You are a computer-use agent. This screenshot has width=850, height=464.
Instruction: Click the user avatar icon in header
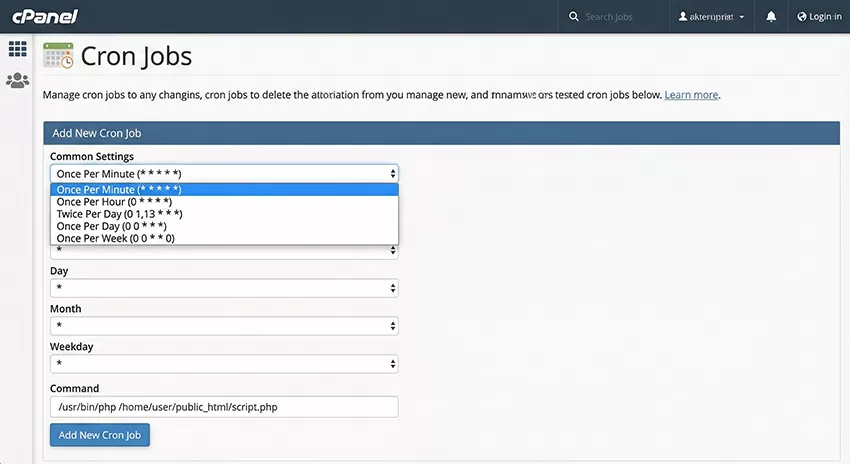pos(683,17)
